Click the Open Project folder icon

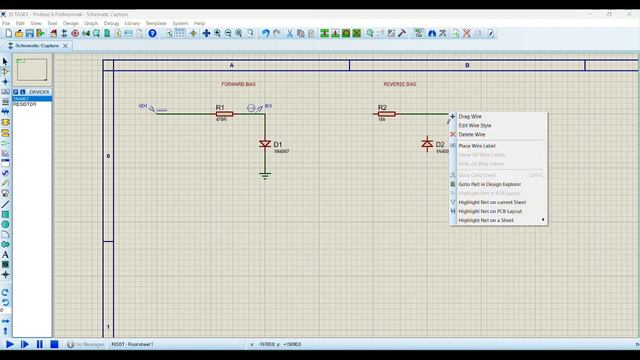19,33
